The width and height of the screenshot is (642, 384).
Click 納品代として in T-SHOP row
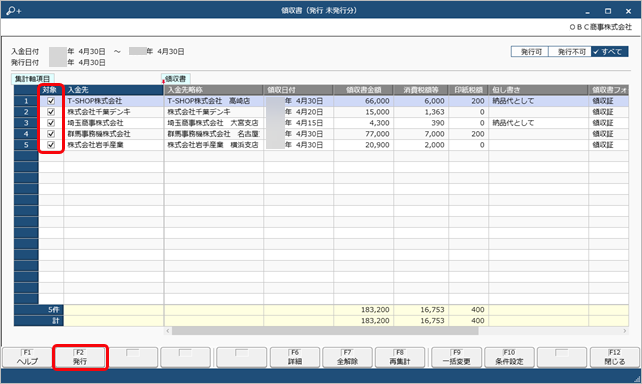pyautogui.click(x=538, y=101)
